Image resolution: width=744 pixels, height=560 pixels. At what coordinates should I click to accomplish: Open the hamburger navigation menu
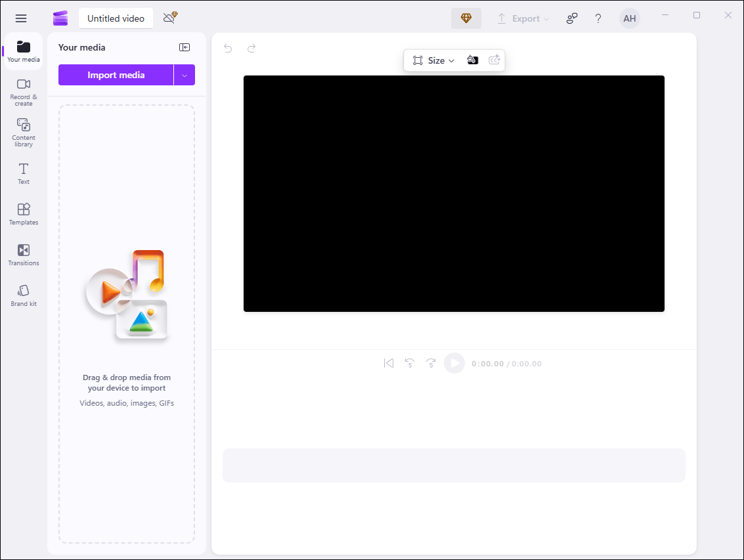point(20,18)
